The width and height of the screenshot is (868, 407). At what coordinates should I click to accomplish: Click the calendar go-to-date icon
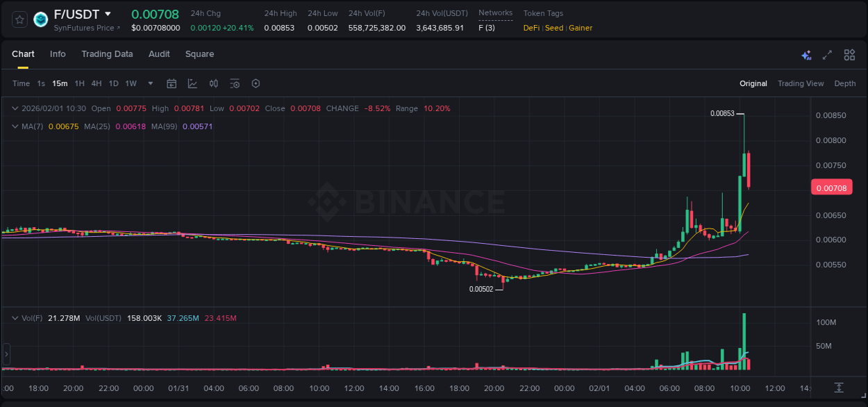[172, 83]
